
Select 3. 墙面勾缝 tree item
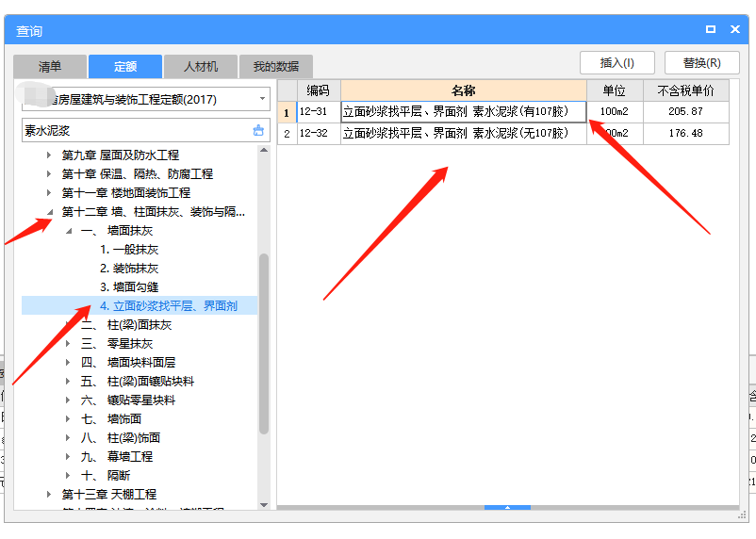(x=129, y=287)
